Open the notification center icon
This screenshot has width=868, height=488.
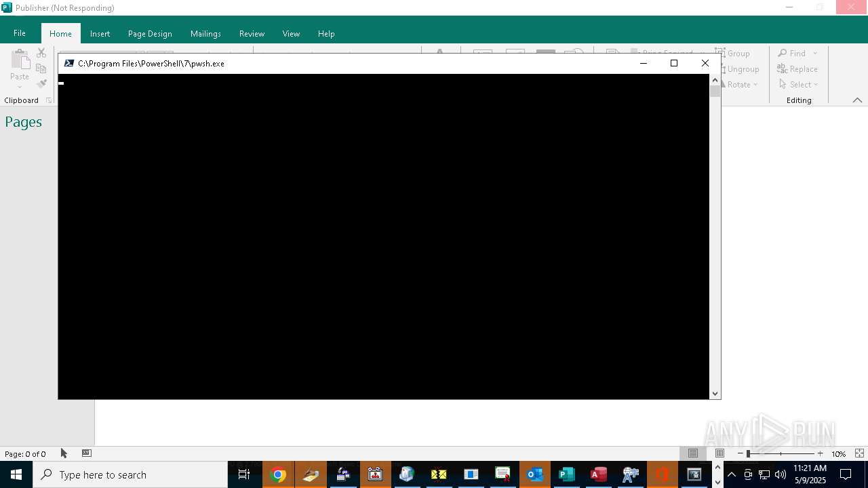846,474
